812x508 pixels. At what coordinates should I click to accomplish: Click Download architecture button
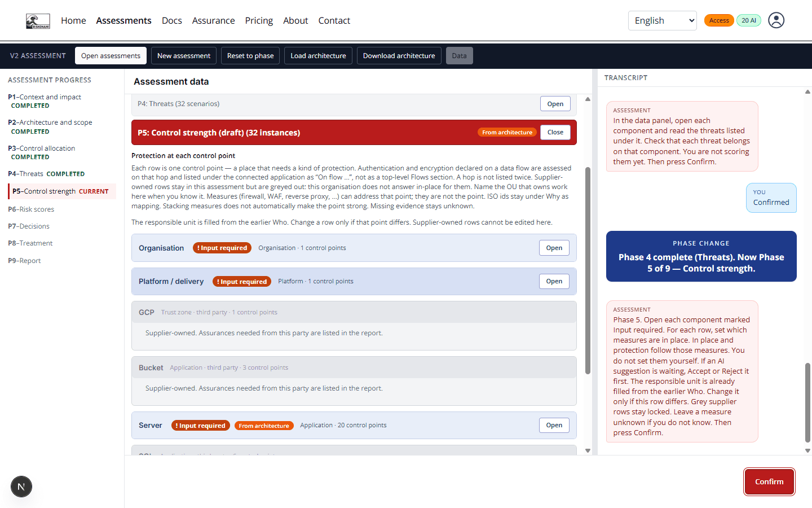coord(399,56)
